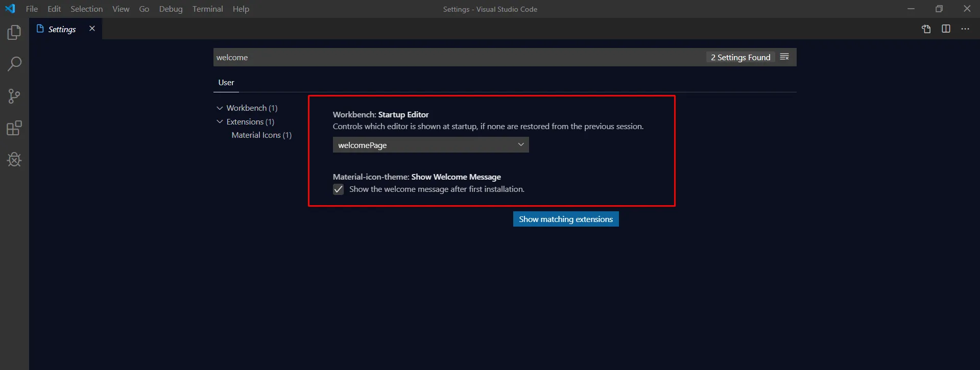Close the Settings tab
Screen dimensions: 980x370
click(92, 29)
